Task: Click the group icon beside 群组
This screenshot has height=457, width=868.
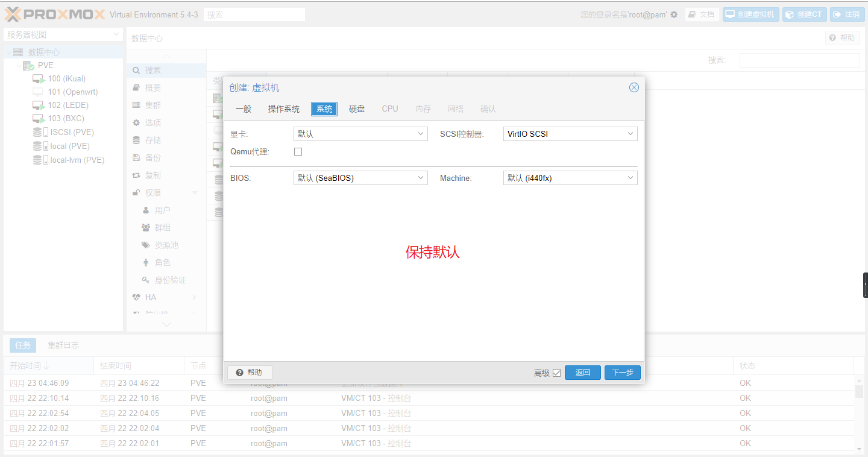Action: 146,228
